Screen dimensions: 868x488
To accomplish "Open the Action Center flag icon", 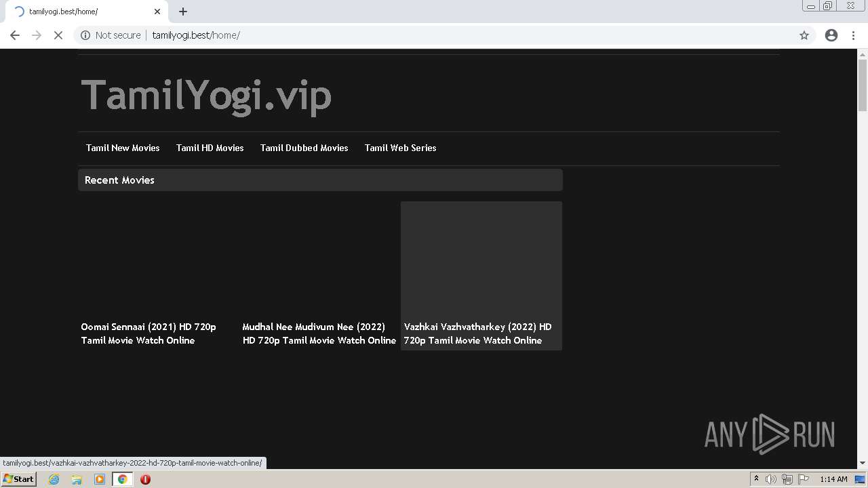I will pos(804,479).
